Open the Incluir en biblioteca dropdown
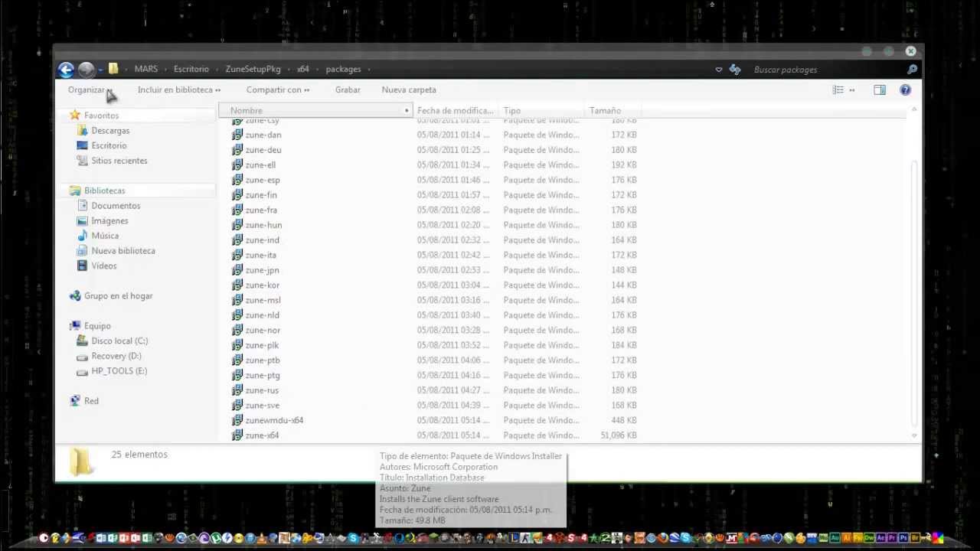 coord(179,90)
